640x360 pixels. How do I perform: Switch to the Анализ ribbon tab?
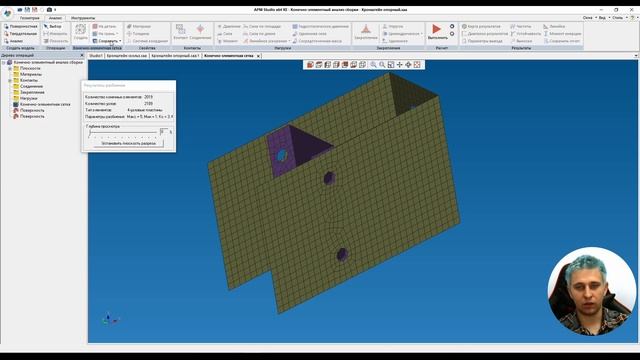pos(55,18)
